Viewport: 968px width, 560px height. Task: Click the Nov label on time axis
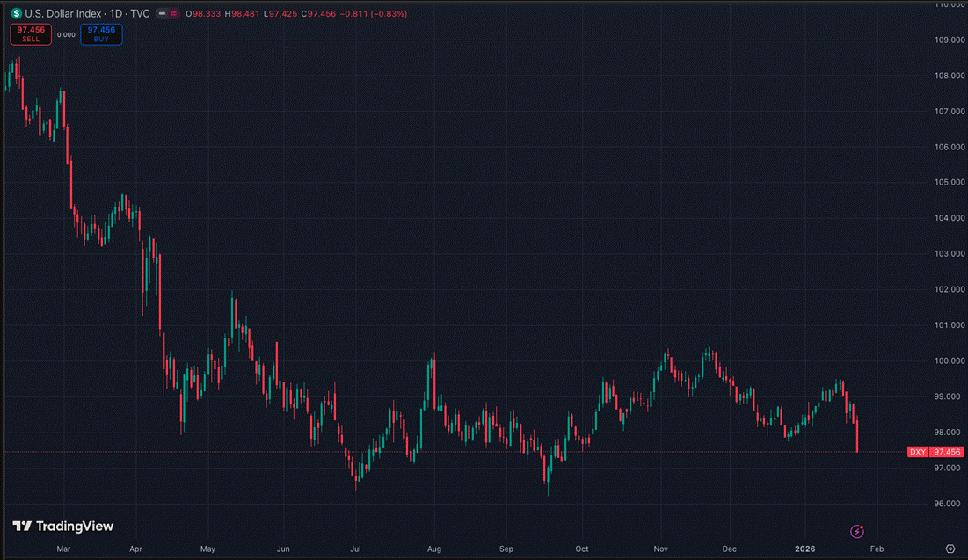click(x=660, y=549)
